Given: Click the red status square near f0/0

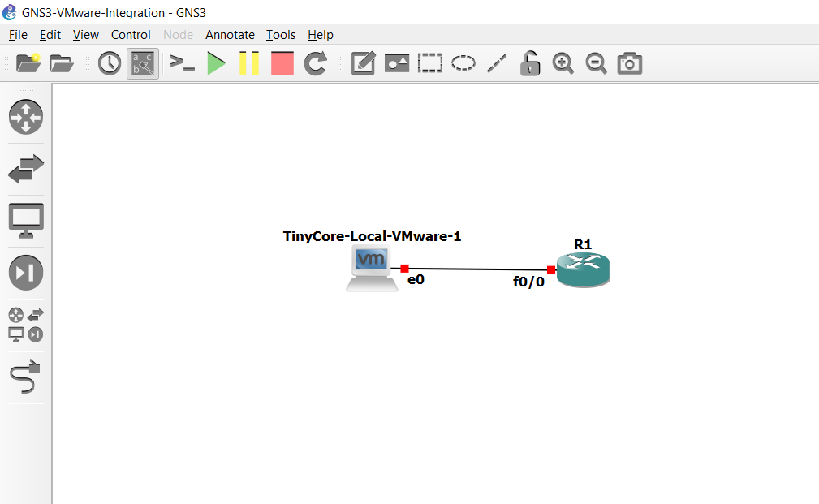Looking at the screenshot, I should [551, 270].
